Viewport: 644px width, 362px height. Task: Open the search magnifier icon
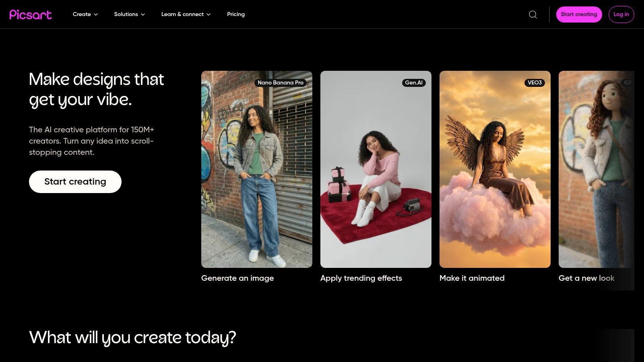tap(533, 14)
